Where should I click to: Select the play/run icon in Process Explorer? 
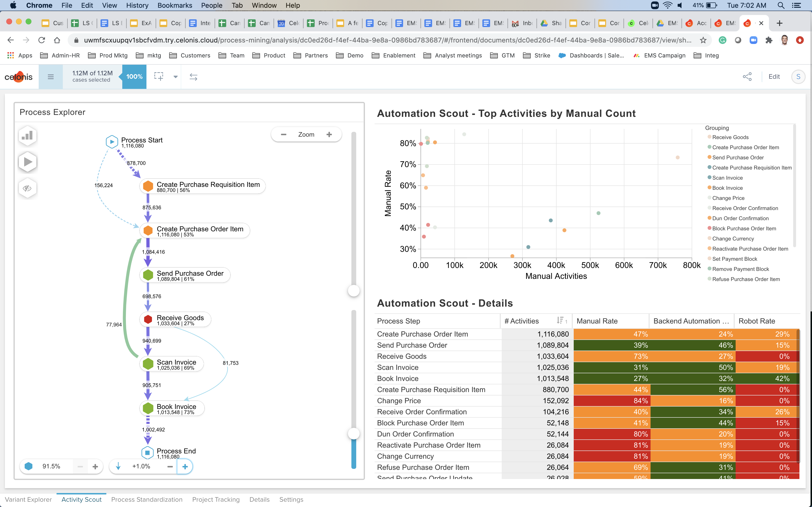[28, 162]
